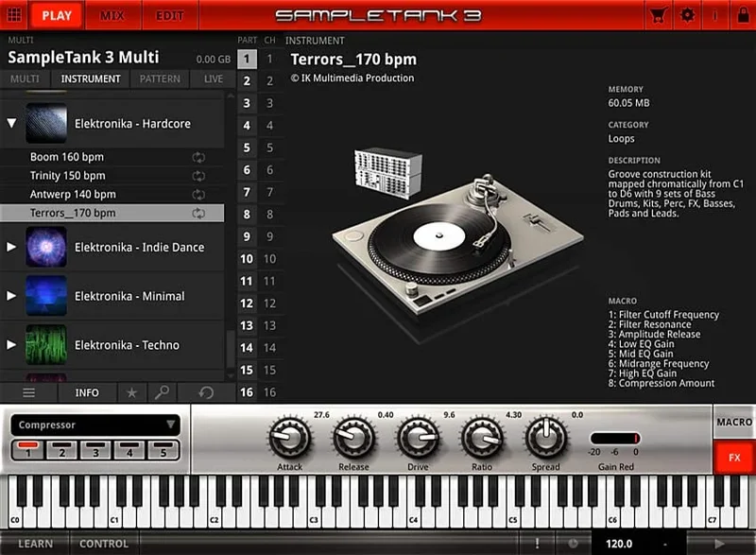
Task: Click the Elektronika - Minimal thumbnail
Action: (x=46, y=296)
